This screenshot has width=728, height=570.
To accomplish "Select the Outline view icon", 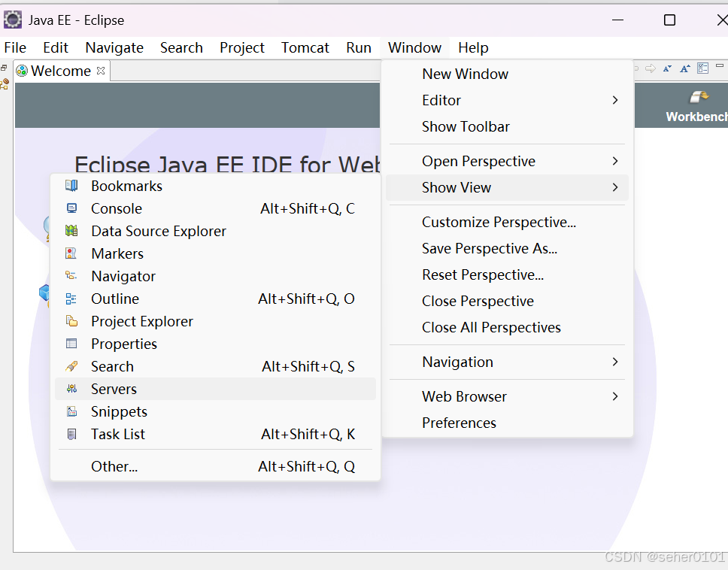I will tap(71, 299).
